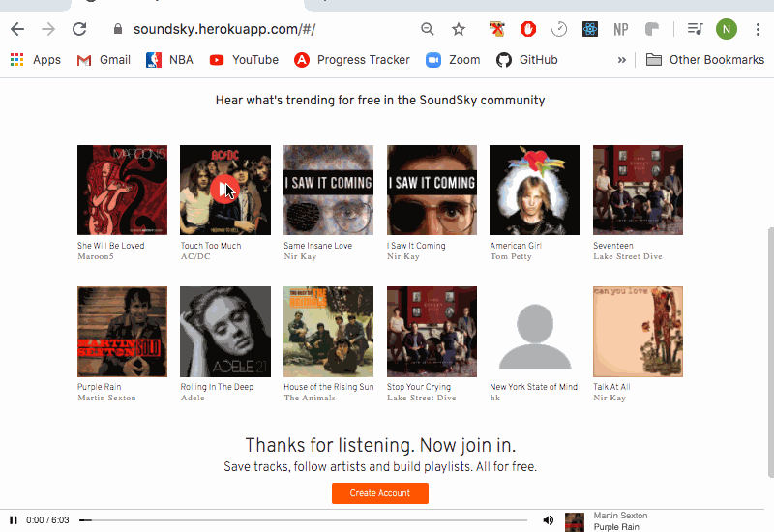This screenshot has height=532, width=774.
Task: Click the She Will Be Loved album cover
Action: [123, 190]
